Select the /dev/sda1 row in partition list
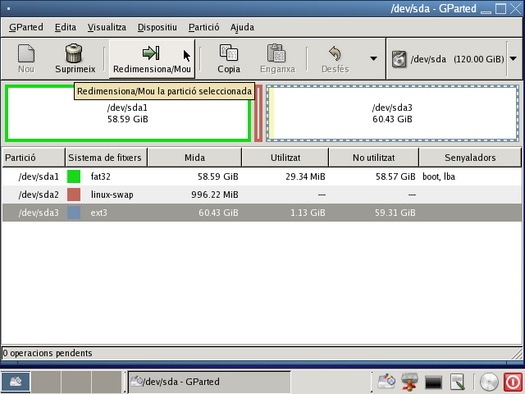Screen dimensions: 525x394 (x=262, y=176)
